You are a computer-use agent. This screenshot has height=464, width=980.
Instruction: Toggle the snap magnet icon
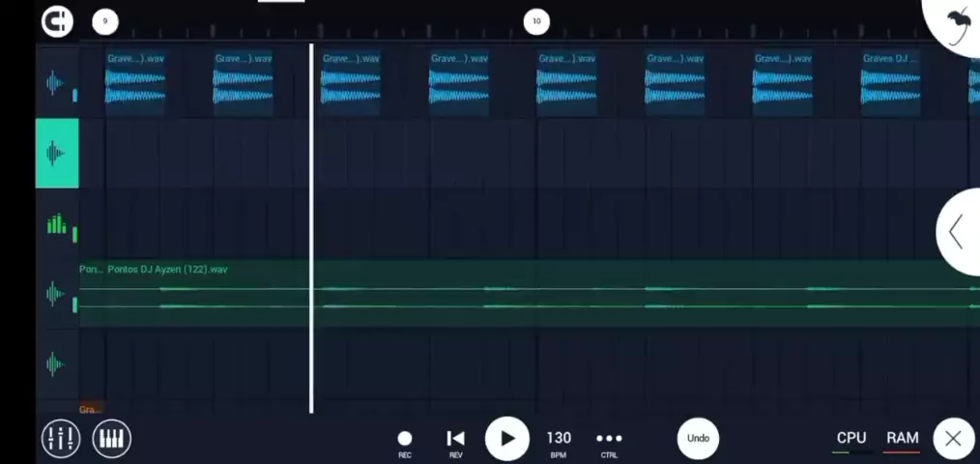coord(57,21)
